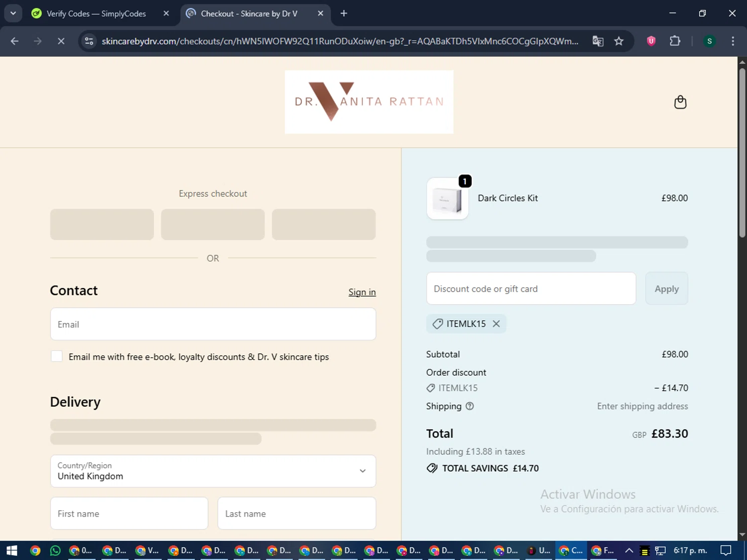Image resolution: width=747 pixels, height=560 pixels.
Task: Close the Checkout Skincare by Dr V tab
Action: pos(321,13)
